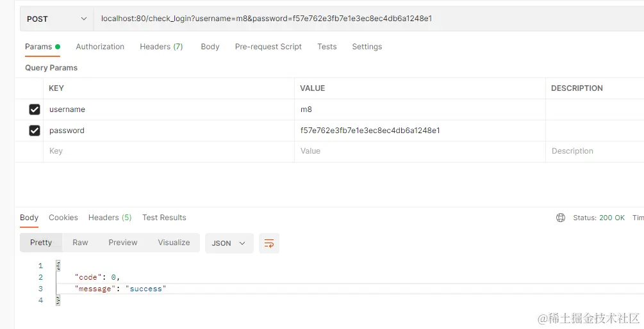Click the empty Key placeholder field

(169, 151)
